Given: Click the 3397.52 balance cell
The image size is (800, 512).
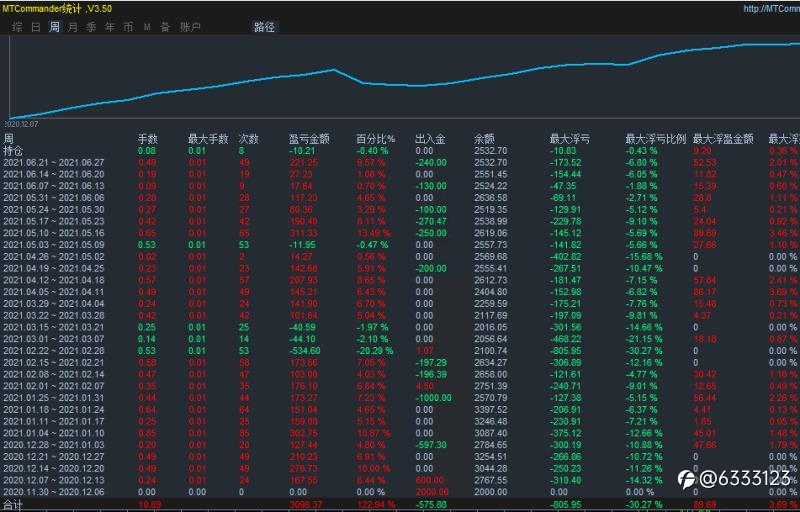Looking at the screenshot, I should pyautogui.click(x=490, y=409).
